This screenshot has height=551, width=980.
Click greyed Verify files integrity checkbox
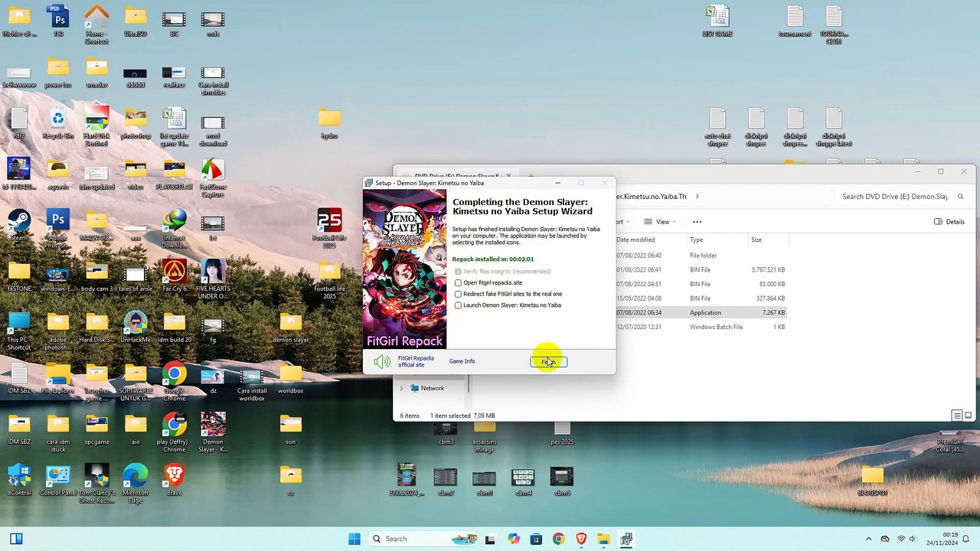coord(458,272)
